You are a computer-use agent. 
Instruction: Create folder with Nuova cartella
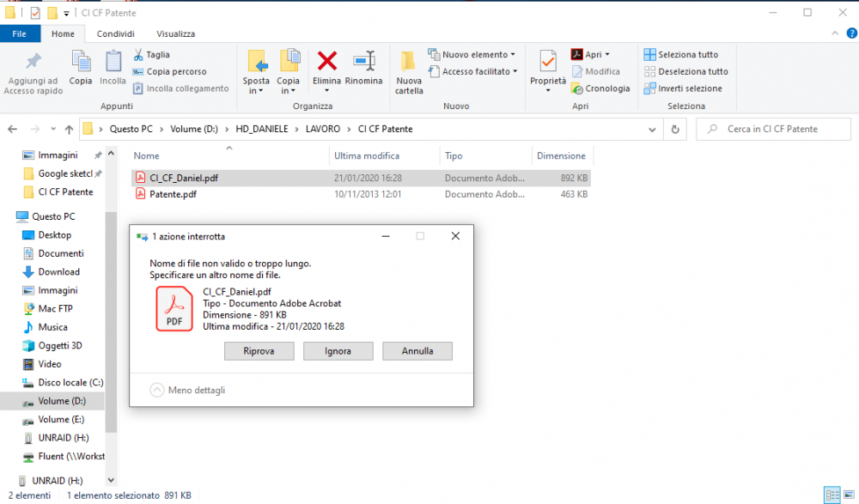(409, 72)
